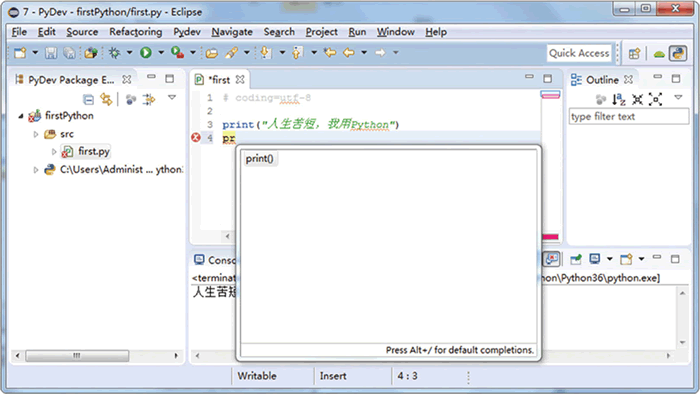Click the Next Annotation icon
Screen dimensions: 700x394
tap(266, 53)
